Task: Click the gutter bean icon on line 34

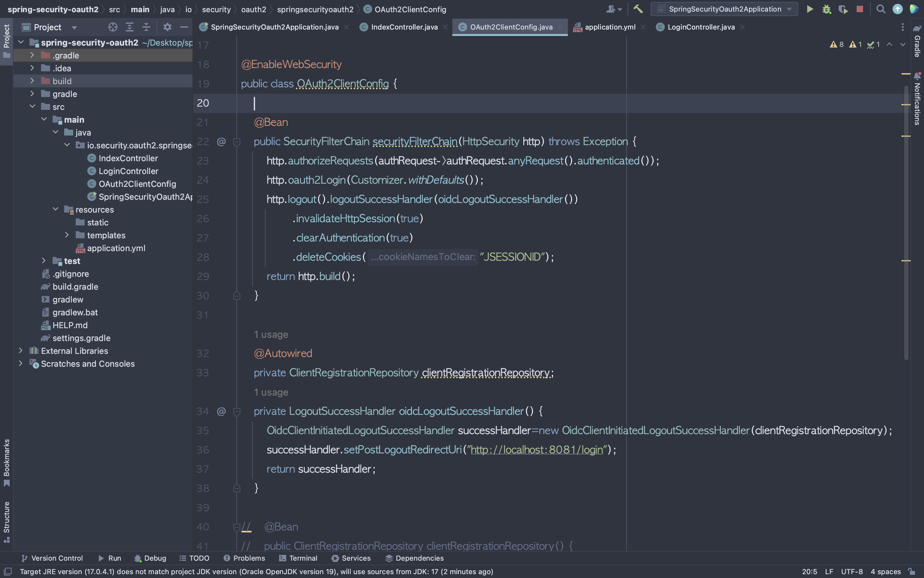Action: 221,411
